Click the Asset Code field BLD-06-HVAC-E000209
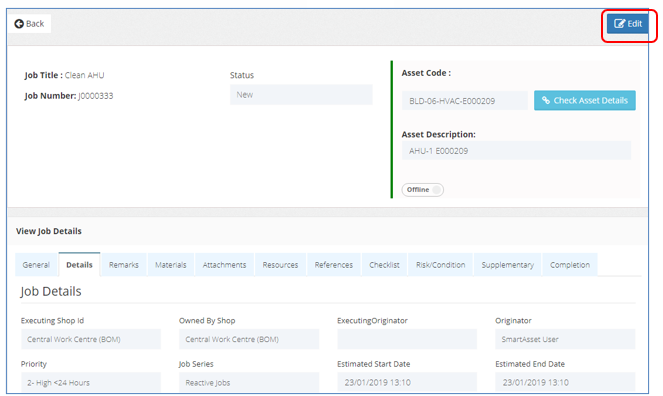663x396 pixels. [x=465, y=101]
